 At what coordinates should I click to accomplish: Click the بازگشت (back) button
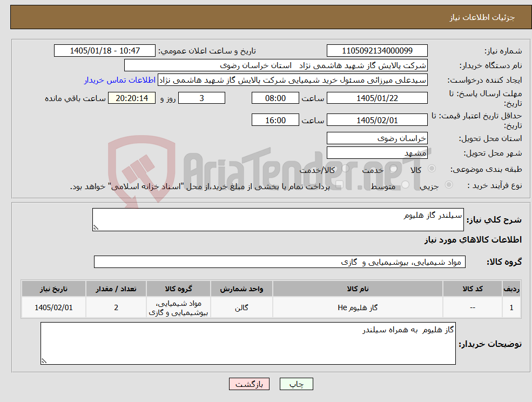point(249,384)
